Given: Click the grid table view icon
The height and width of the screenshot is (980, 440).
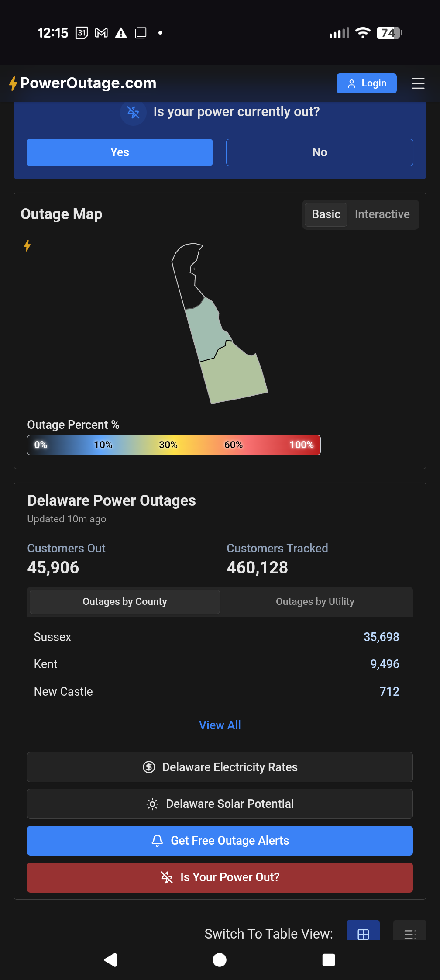Looking at the screenshot, I should (363, 933).
